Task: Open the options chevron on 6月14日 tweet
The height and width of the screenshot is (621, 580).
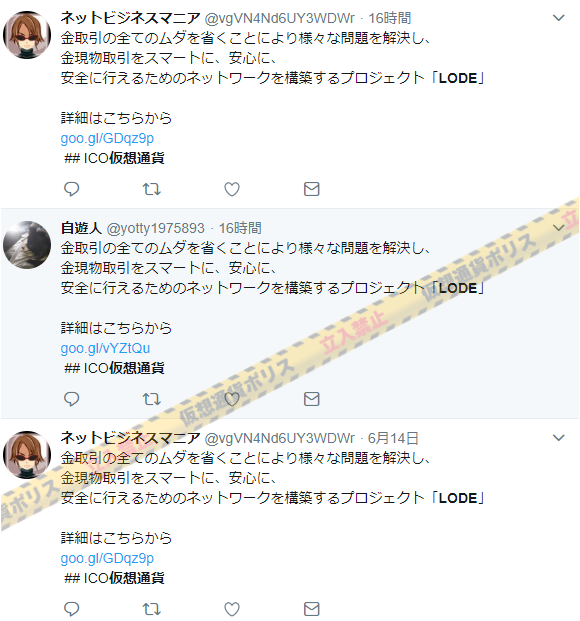Action: point(559,438)
